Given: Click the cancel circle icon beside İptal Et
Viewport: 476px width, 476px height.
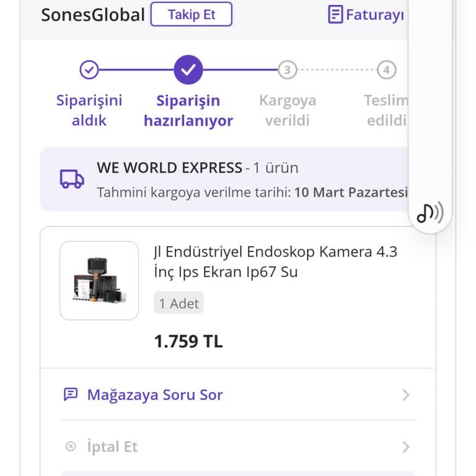Looking at the screenshot, I should click(71, 446).
